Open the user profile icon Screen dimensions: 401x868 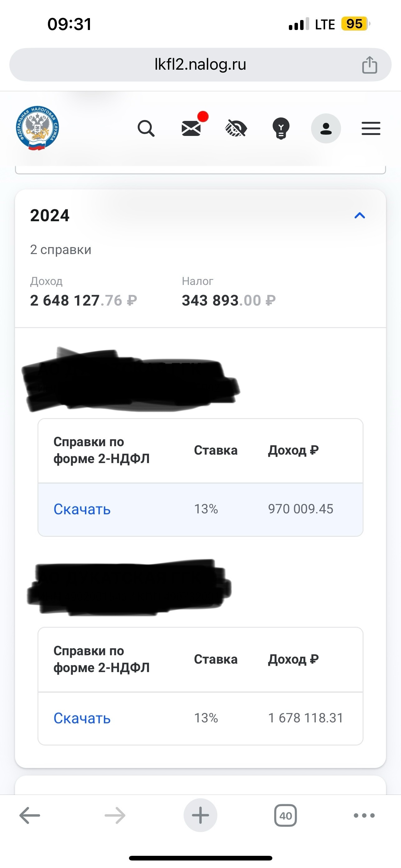click(x=326, y=128)
